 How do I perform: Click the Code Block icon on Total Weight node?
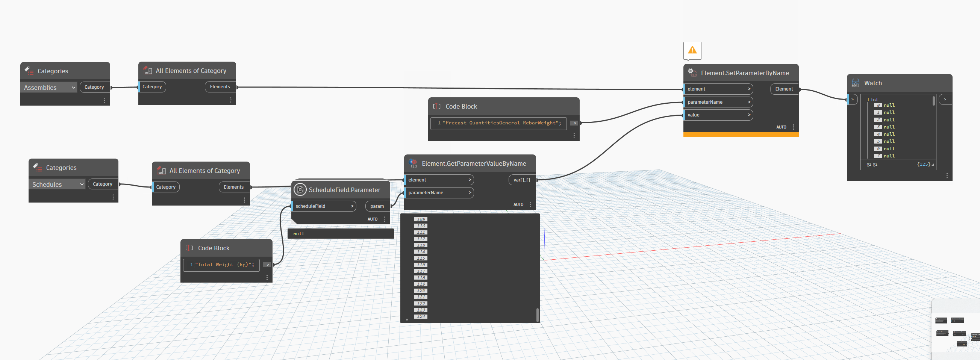tap(189, 248)
